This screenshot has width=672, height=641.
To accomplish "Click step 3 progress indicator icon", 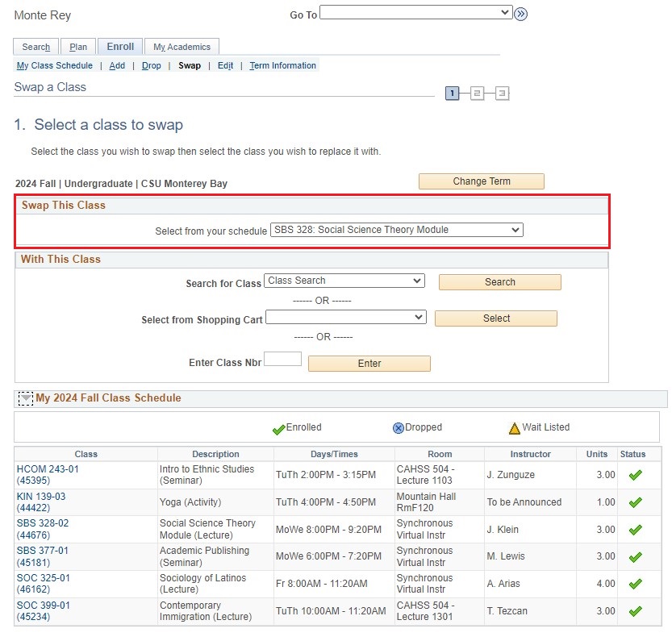I will pos(502,94).
